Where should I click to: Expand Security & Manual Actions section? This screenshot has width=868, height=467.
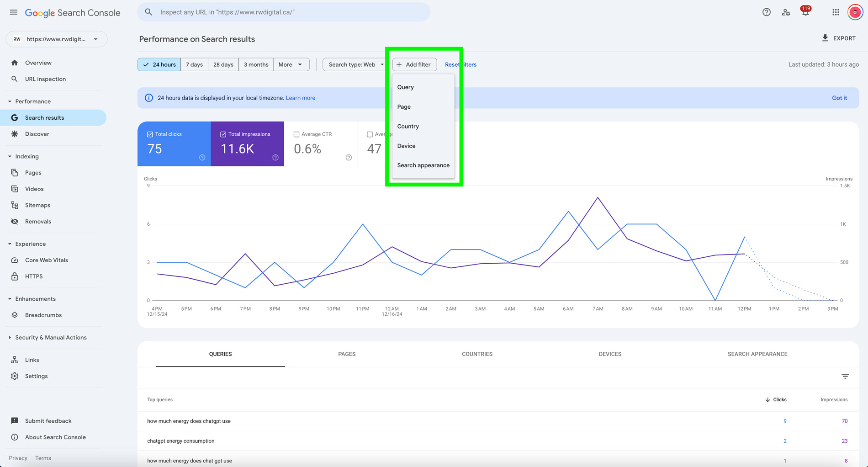(x=10, y=338)
